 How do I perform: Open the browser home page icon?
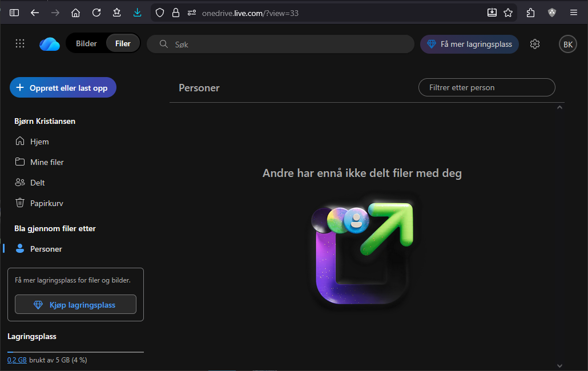[x=76, y=13]
